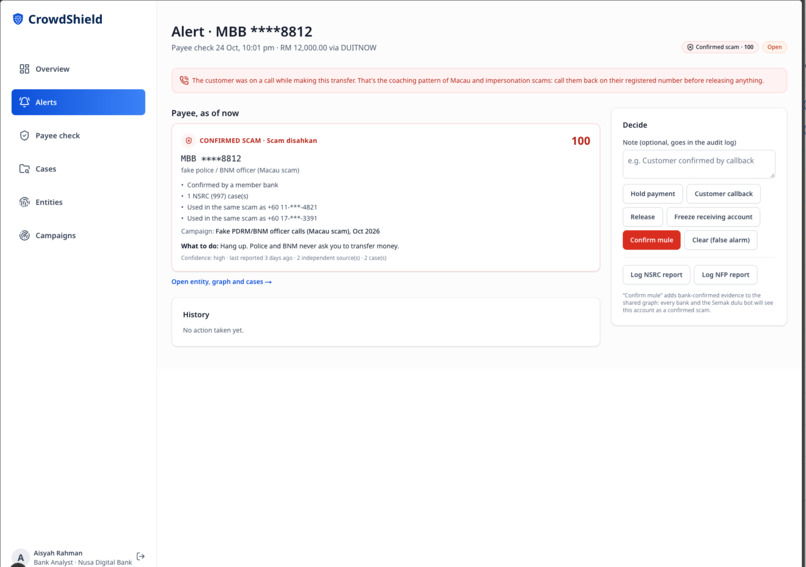Click the +60 11-***-4821 scam number line

[x=252, y=207]
